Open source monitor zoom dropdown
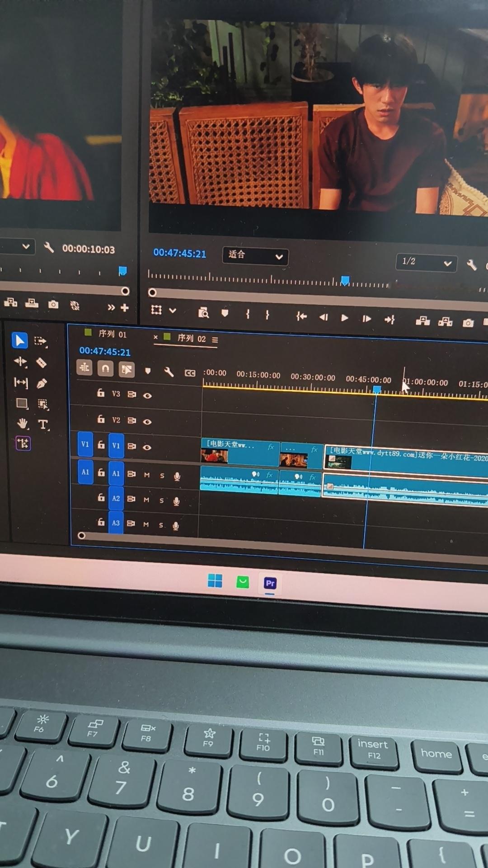The image size is (488, 868). 17,247
